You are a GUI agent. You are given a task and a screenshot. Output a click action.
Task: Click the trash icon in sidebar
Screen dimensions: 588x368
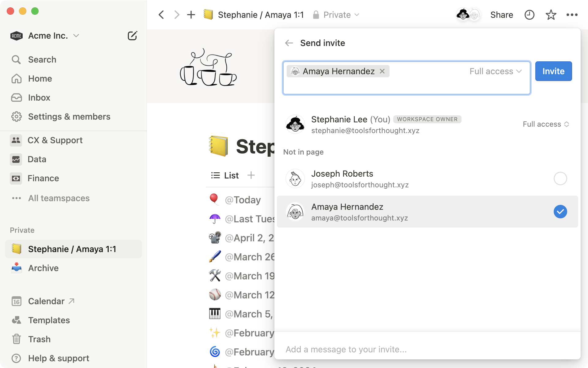coord(16,339)
